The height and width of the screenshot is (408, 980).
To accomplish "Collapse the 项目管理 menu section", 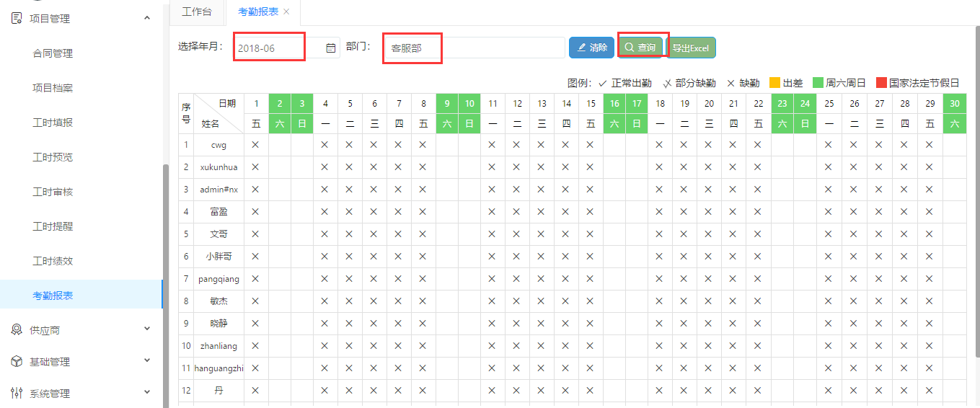I will coord(147,18).
